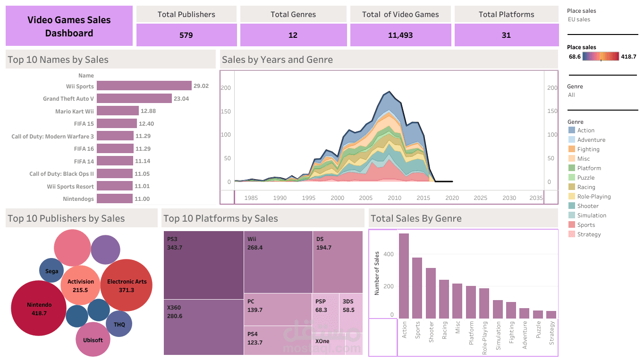Click the Number of Sales axis title
The height and width of the screenshot is (362, 644).
click(377, 274)
